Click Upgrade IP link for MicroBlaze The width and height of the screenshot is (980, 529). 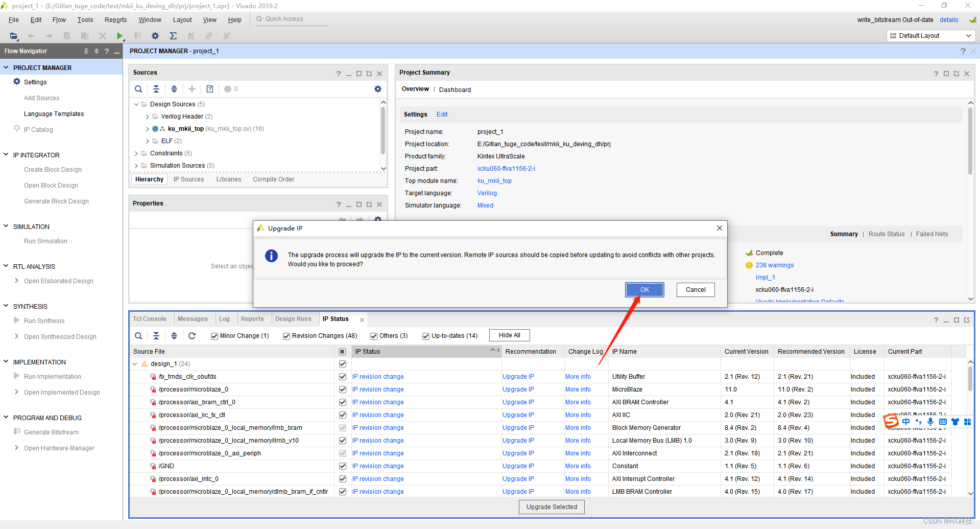518,389
